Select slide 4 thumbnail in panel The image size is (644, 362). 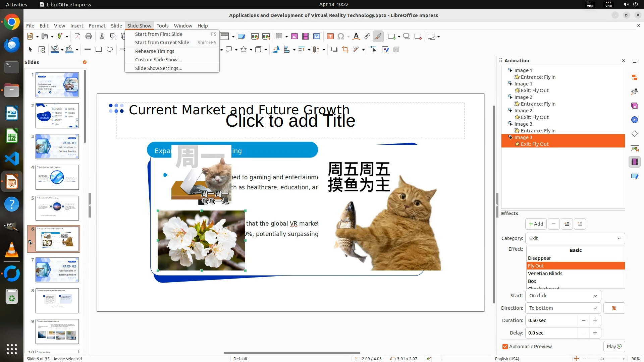[57, 177]
